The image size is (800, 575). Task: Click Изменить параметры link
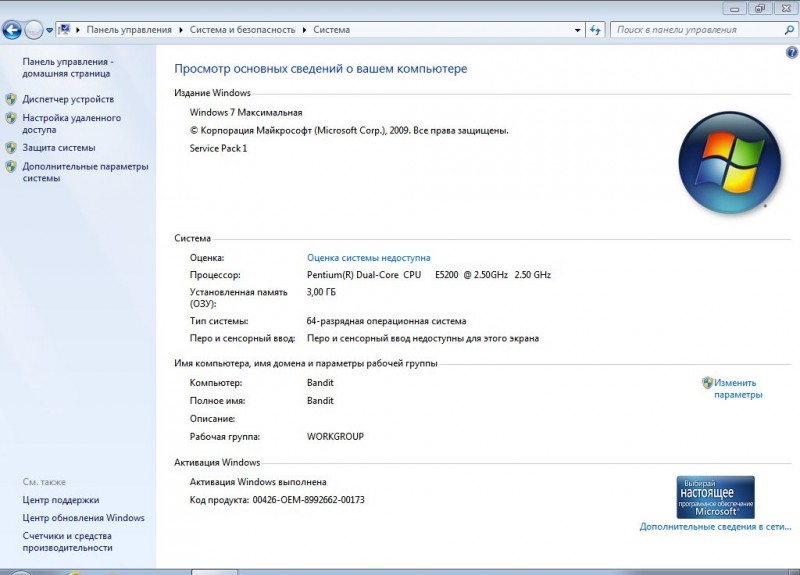738,389
